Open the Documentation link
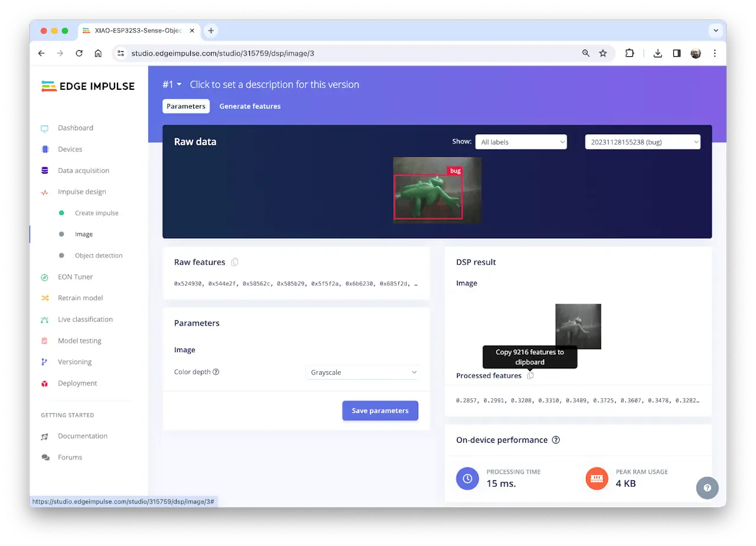 tap(83, 436)
